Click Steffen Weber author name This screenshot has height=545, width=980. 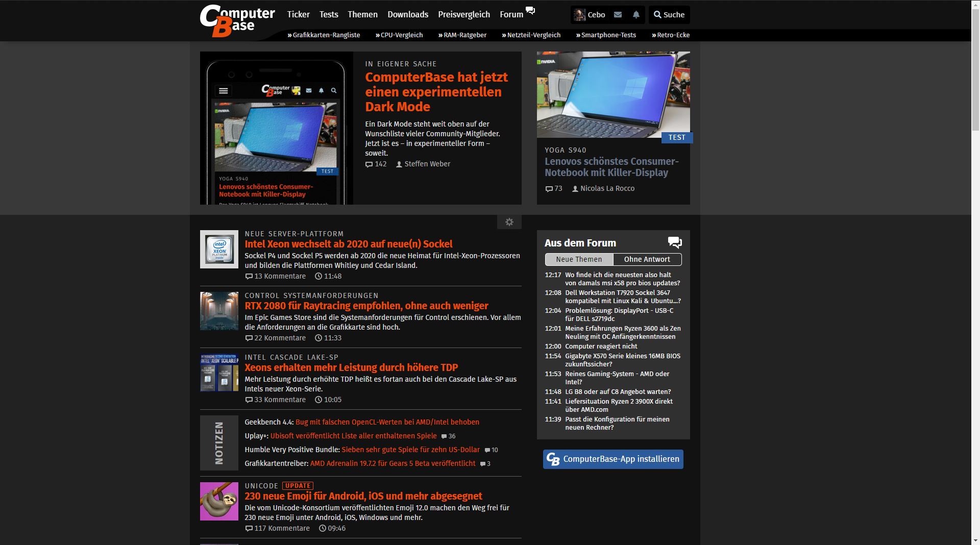pyautogui.click(x=427, y=164)
